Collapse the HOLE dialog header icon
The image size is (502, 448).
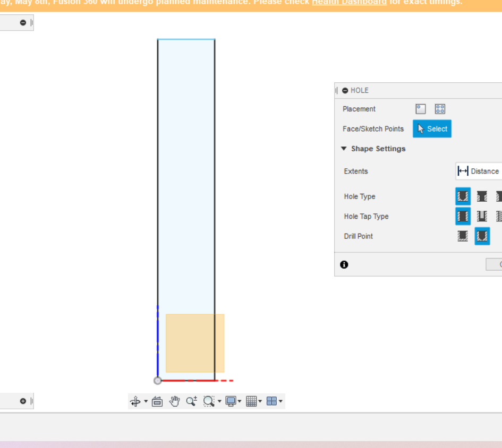tap(345, 91)
